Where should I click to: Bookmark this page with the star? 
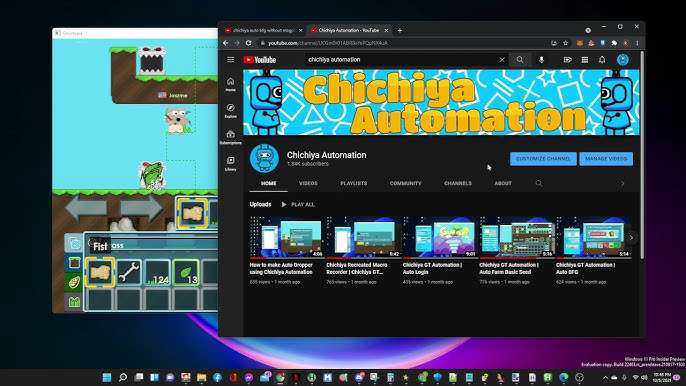pyautogui.click(x=565, y=43)
